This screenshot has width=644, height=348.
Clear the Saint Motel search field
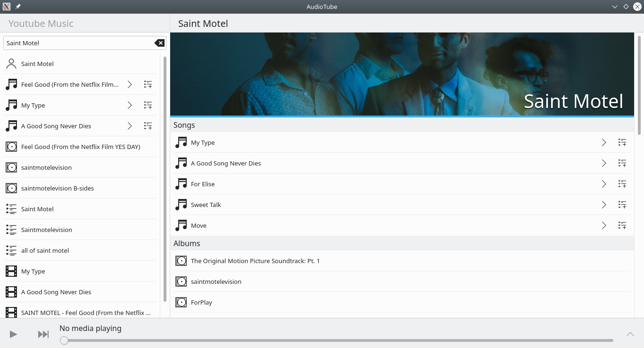pyautogui.click(x=160, y=43)
